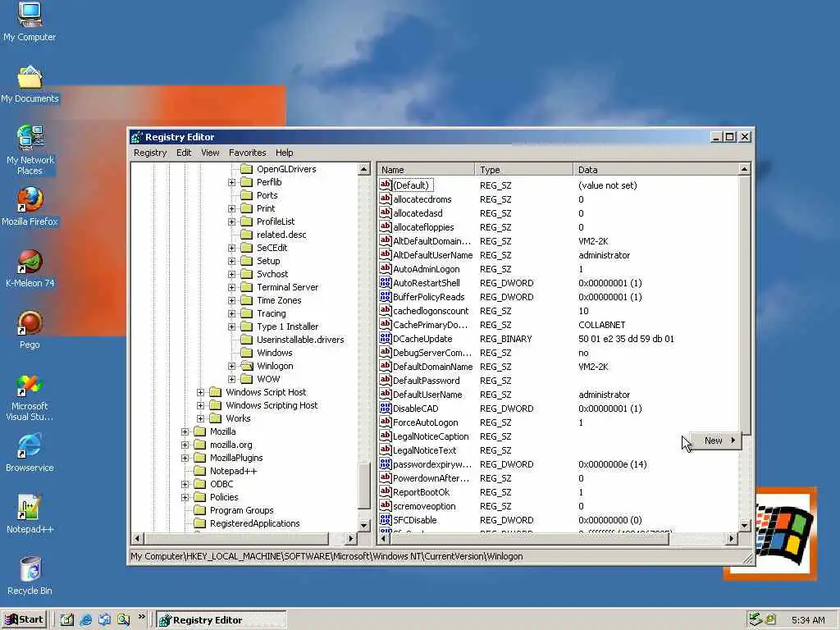Sort values by the Type column header
This screenshot has height=630, width=840.
pos(524,169)
